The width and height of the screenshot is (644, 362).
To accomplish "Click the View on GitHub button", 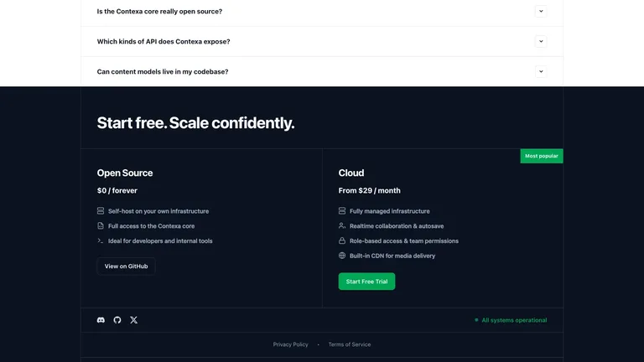I will click(126, 266).
